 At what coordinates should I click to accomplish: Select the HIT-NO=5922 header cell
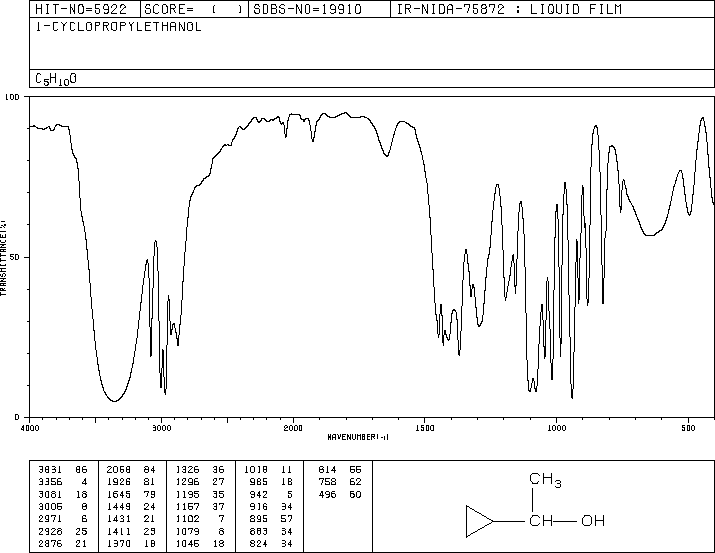(x=85, y=9)
